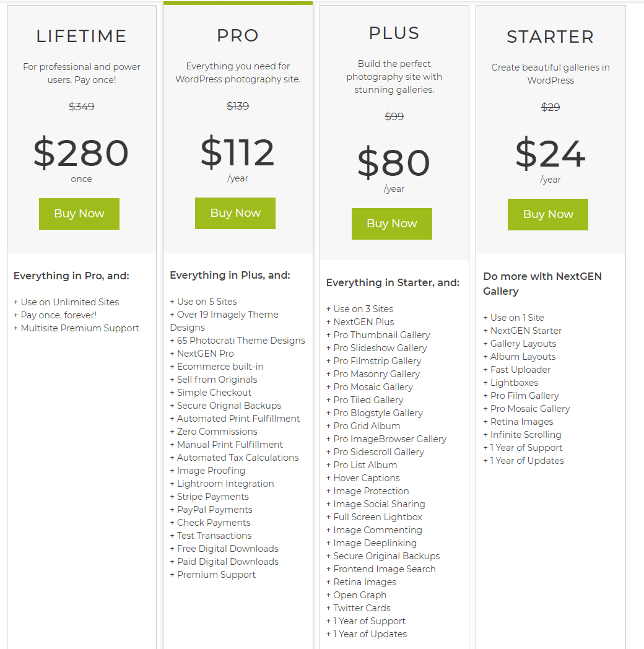Click the 'Ecommerce built-in' feature line
The width and height of the screenshot is (644, 649).
(x=217, y=367)
